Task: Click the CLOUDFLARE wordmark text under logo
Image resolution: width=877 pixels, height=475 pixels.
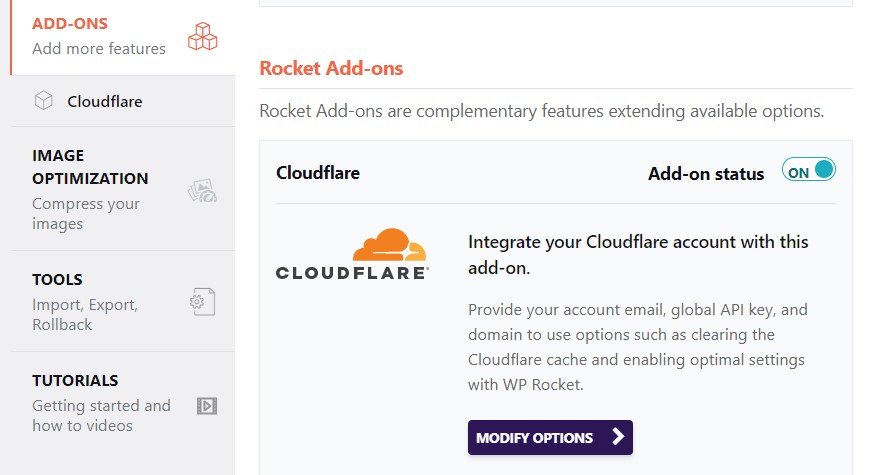Action: [x=352, y=273]
